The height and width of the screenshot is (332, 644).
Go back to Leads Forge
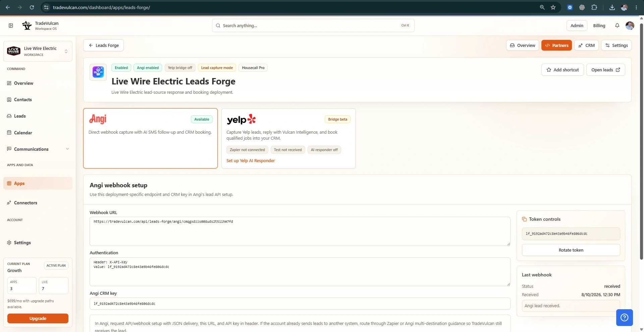coord(103,45)
